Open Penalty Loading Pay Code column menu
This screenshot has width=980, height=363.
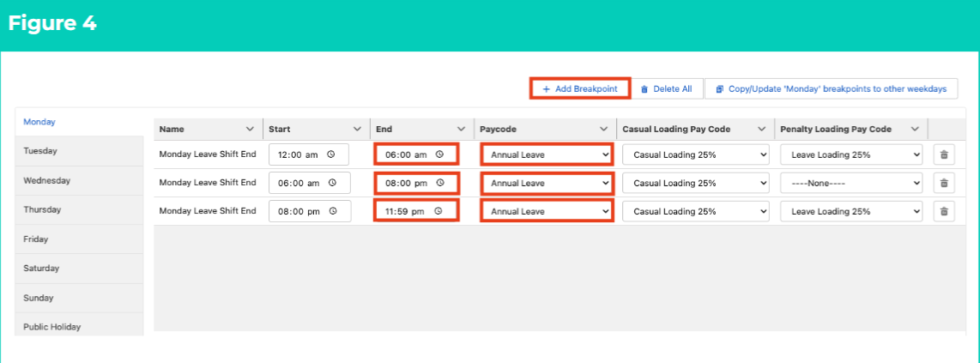(915, 130)
